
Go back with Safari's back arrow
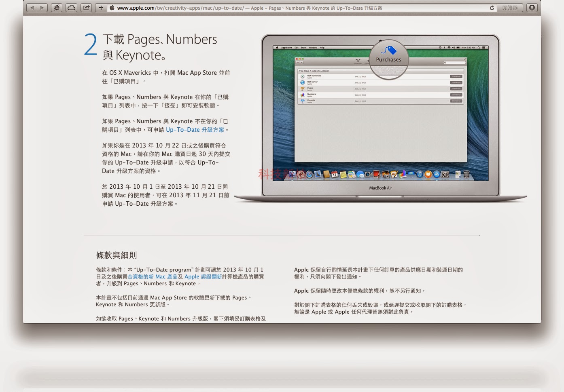[32, 8]
